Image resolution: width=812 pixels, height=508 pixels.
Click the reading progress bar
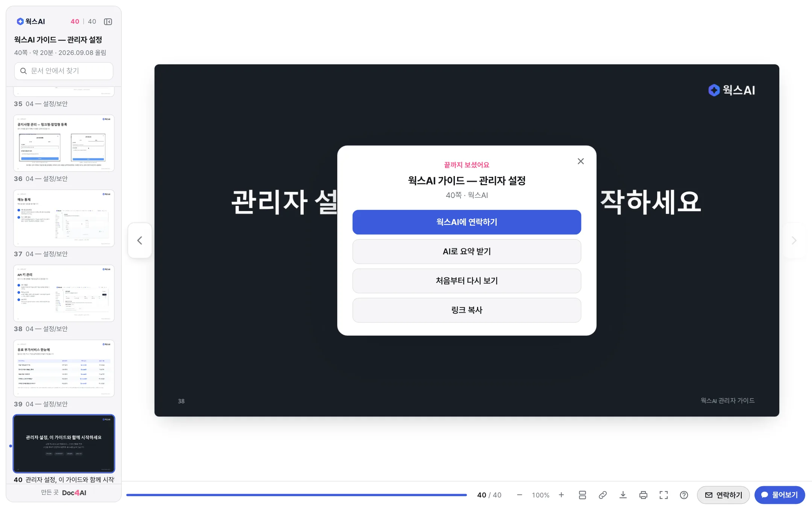tap(297, 495)
